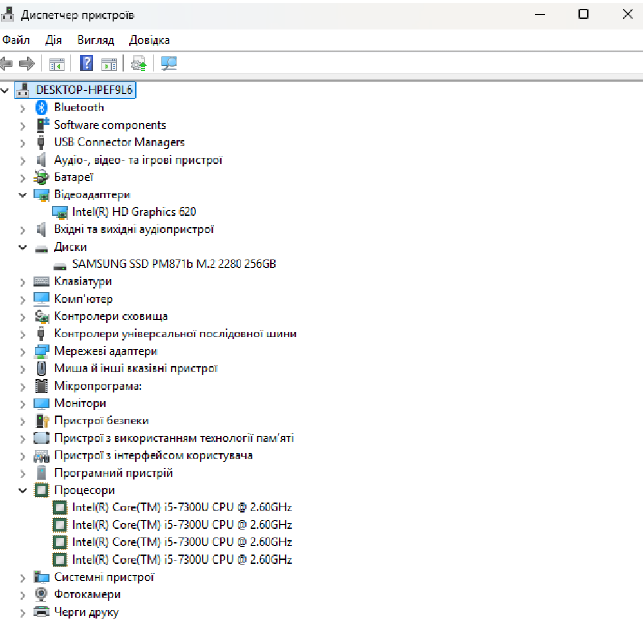The width and height of the screenshot is (644, 644).
Task: Scan for hardware changes with monitor icon
Action: [x=169, y=64]
